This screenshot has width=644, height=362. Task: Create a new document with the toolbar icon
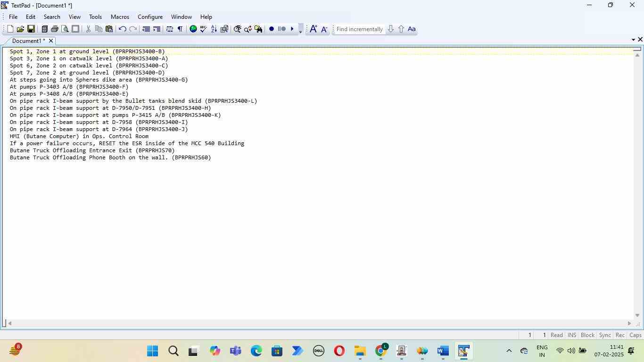coord(10,29)
